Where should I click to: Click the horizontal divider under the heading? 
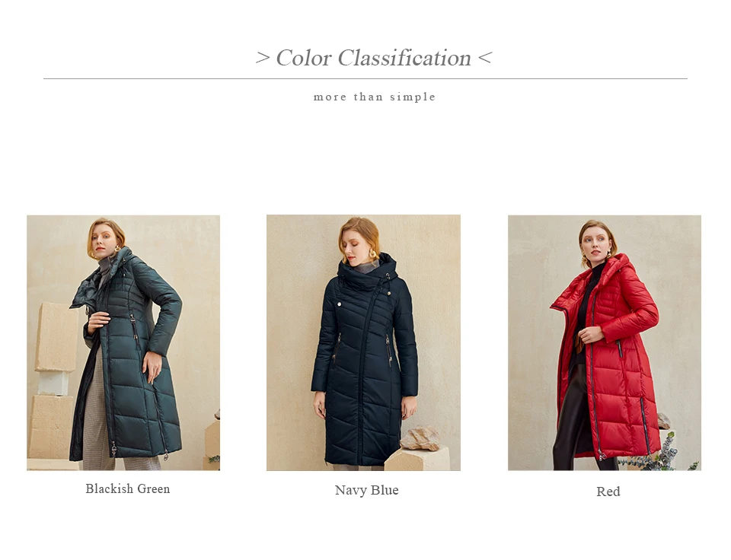click(x=365, y=78)
